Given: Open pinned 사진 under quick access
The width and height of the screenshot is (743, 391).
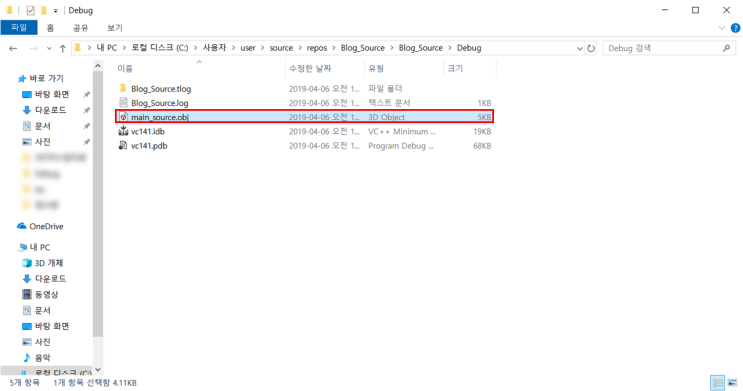Looking at the screenshot, I should pos(43,141).
